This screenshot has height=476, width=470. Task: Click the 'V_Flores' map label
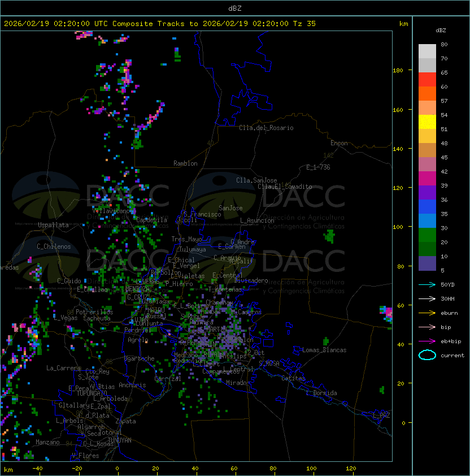point(85,456)
